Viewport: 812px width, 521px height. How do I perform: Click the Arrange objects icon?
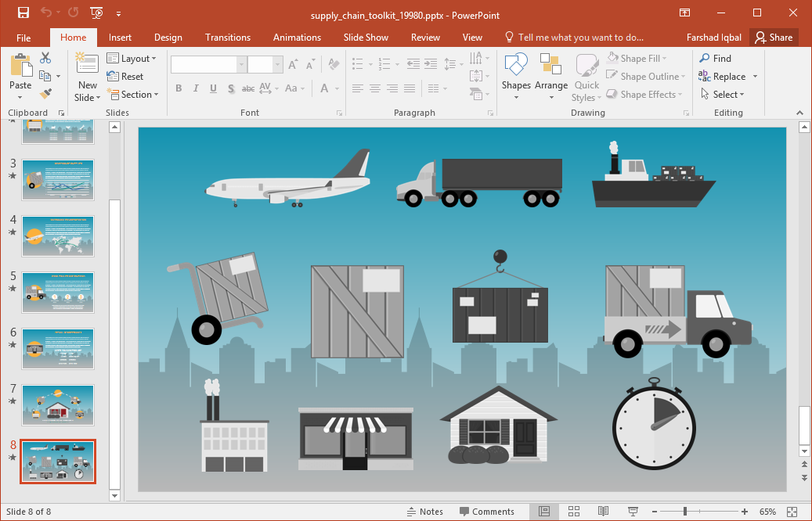[551, 77]
